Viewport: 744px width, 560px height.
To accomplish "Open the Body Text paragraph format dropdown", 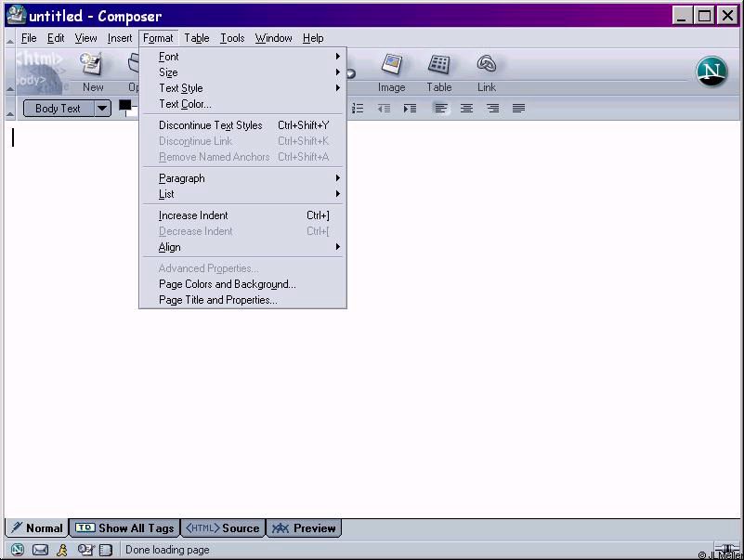I will (x=102, y=109).
